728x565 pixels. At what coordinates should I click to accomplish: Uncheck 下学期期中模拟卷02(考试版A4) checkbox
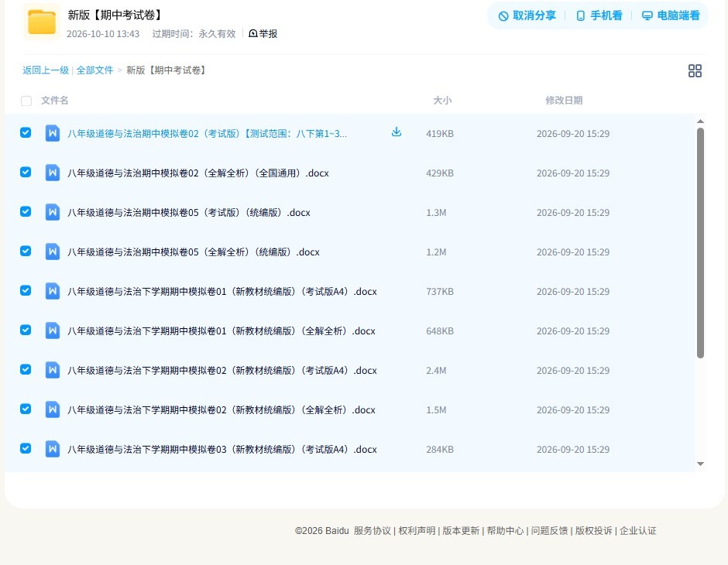(x=26, y=369)
